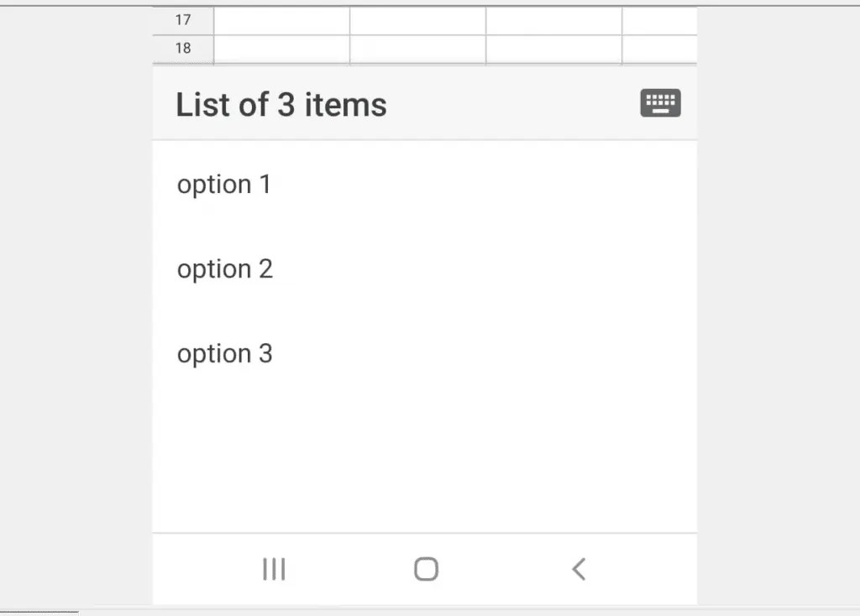Choose option 2 as the cell value
The image size is (860, 616).
pyautogui.click(x=225, y=269)
